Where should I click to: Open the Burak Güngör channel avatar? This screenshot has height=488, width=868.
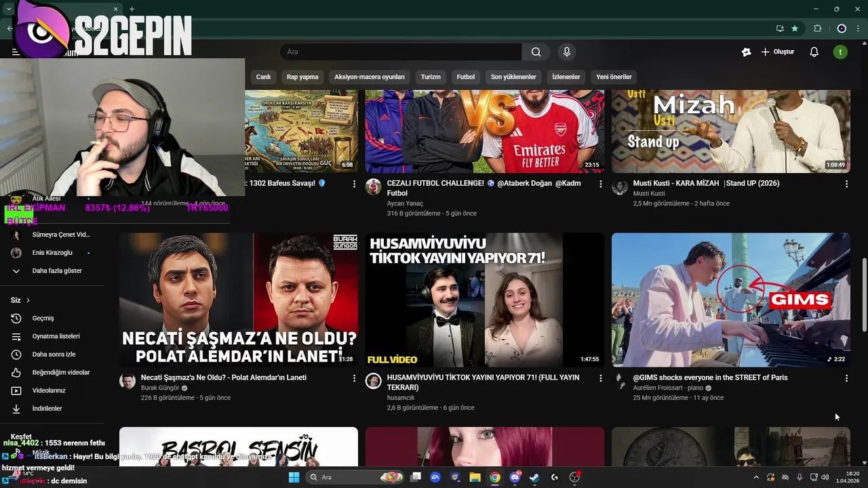point(127,381)
